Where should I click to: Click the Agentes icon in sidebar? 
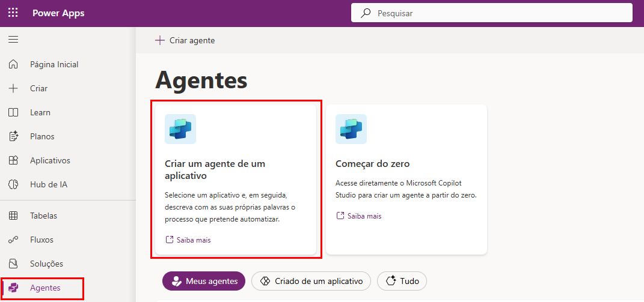13,288
